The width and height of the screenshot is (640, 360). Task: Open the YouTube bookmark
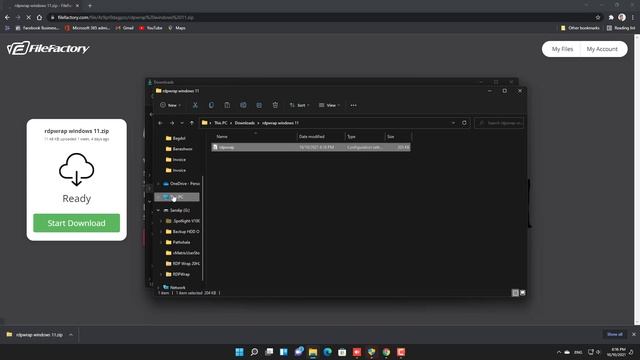(x=151, y=28)
